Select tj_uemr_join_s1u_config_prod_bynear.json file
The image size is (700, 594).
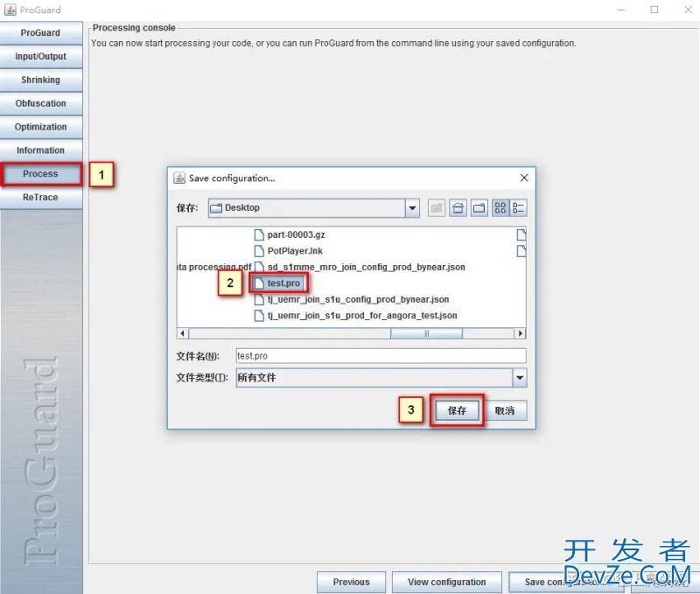352,299
